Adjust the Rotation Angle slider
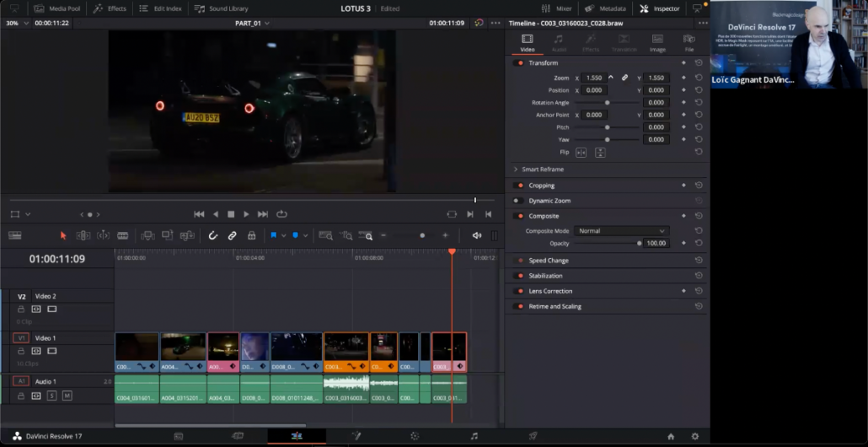 [x=607, y=102]
